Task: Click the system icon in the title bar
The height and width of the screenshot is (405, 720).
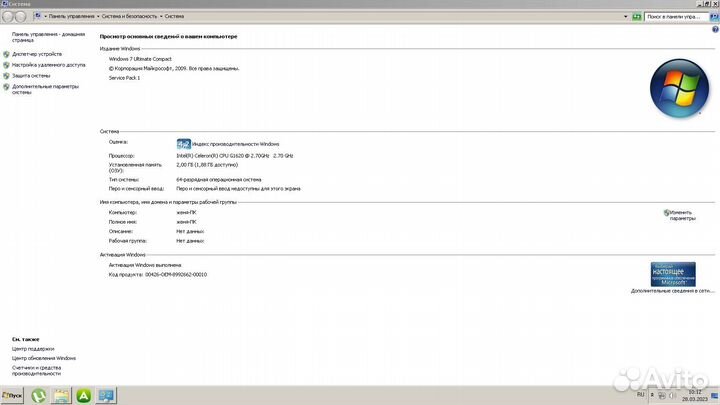Action: (x=4, y=4)
